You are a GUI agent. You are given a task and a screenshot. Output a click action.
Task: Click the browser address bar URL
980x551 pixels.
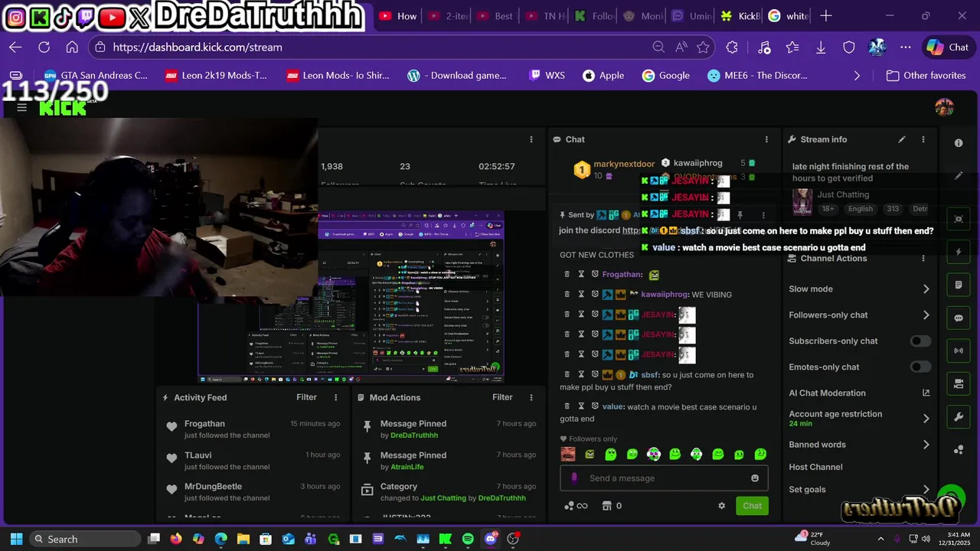pos(198,47)
